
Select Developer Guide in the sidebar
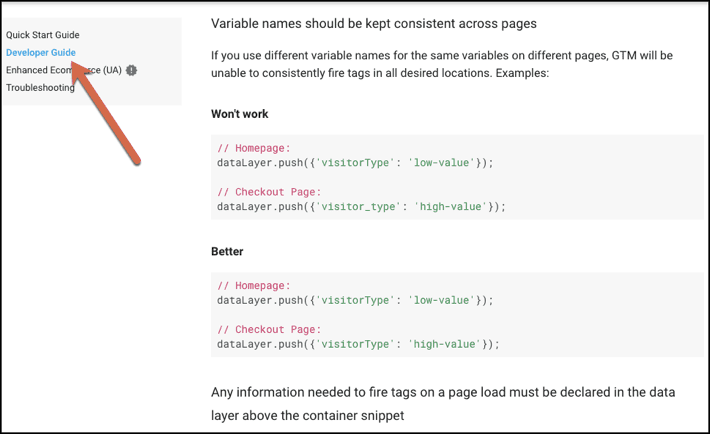pos(40,52)
